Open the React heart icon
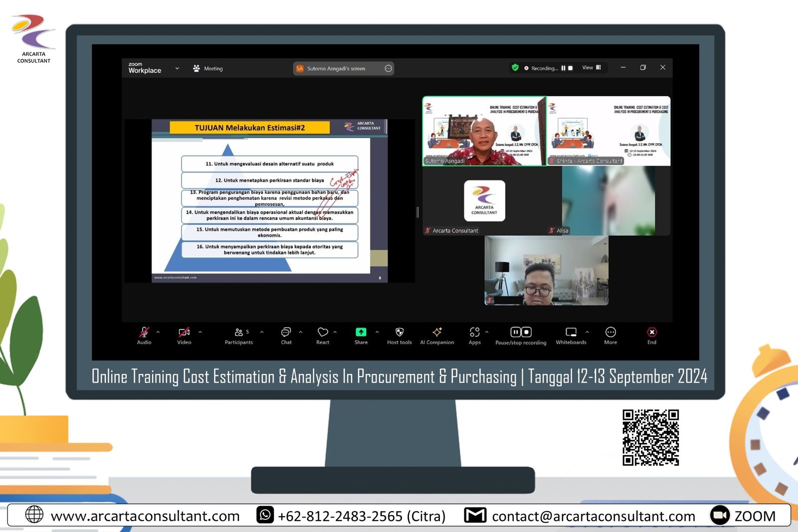The image size is (798, 532). click(x=323, y=333)
